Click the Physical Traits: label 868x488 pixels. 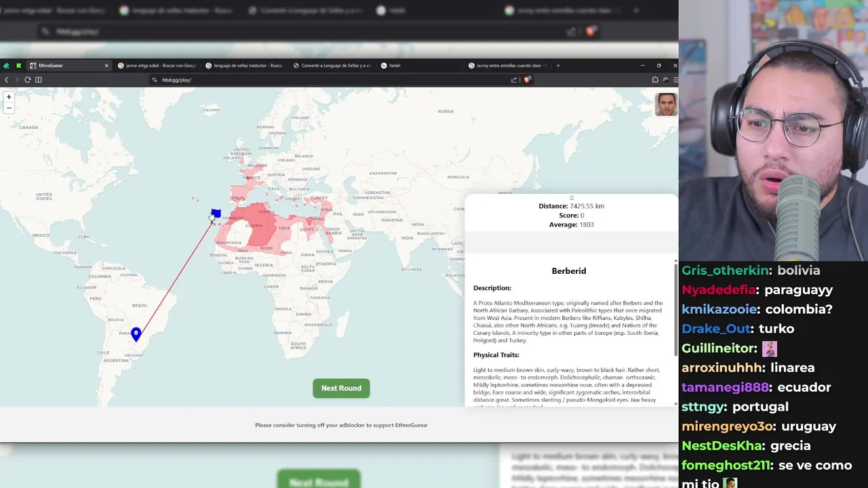point(496,355)
